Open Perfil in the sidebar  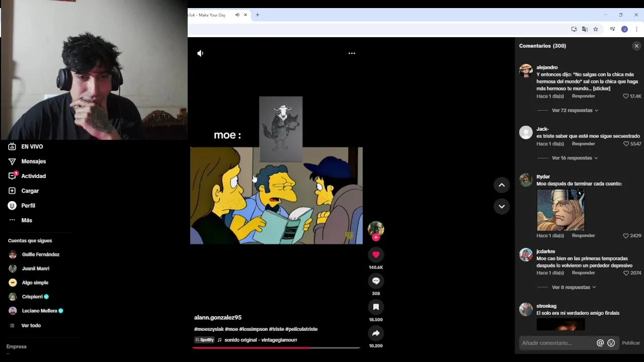22,206
